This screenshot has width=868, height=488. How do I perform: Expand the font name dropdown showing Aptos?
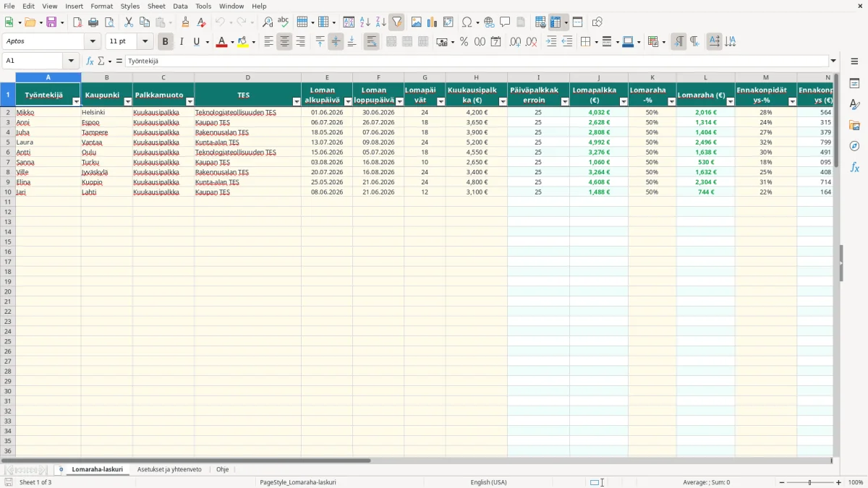[93, 42]
